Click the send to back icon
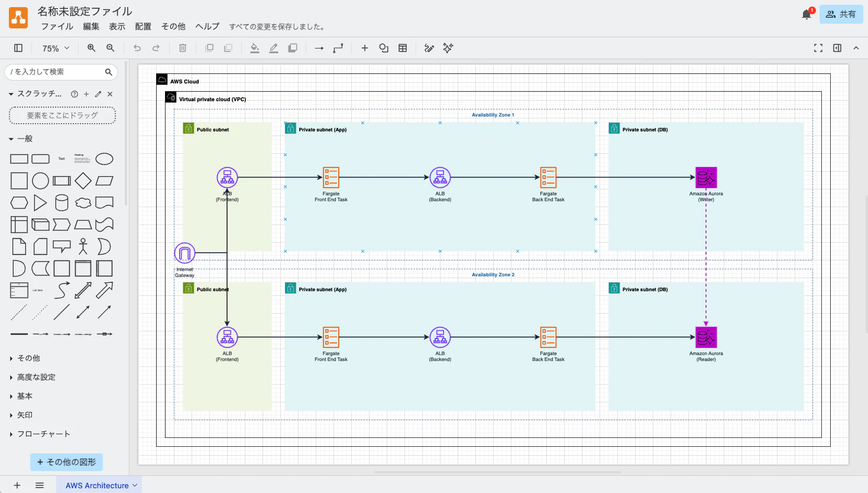The image size is (868, 493). pos(228,48)
